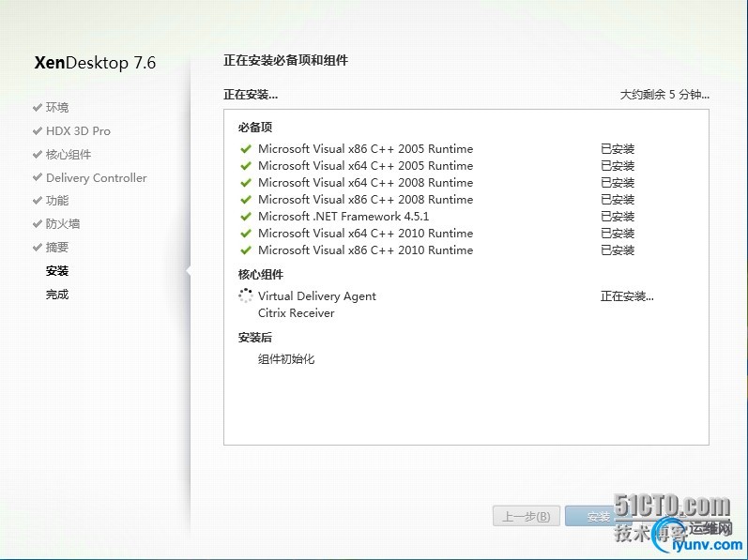The height and width of the screenshot is (560, 748).
Task: Click green check for x64 C++ 2008 Runtime
Action: pyautogui.click(x=246, y=183)
